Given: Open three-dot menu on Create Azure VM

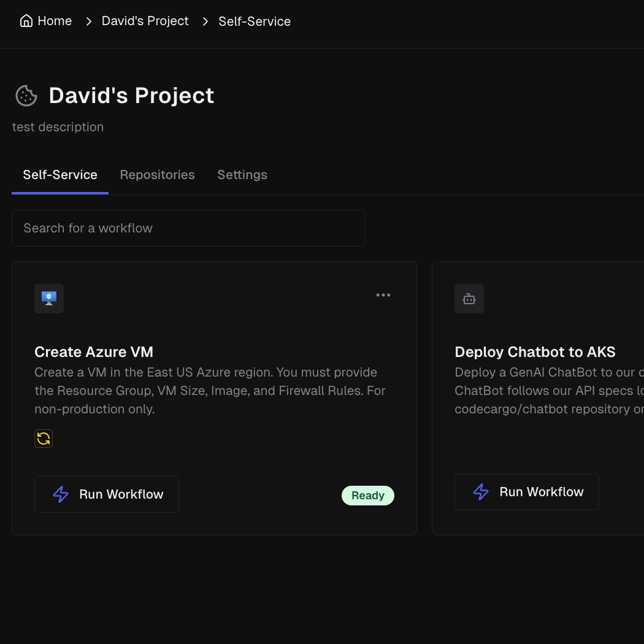Looking at the screenshot, I should (x=383, y=295).
